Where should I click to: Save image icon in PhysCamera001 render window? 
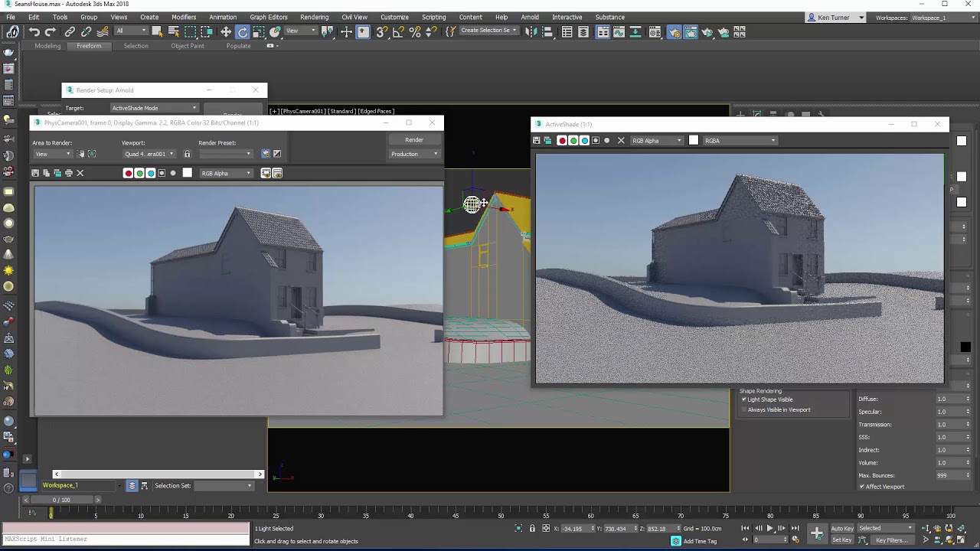click(35, 173)
